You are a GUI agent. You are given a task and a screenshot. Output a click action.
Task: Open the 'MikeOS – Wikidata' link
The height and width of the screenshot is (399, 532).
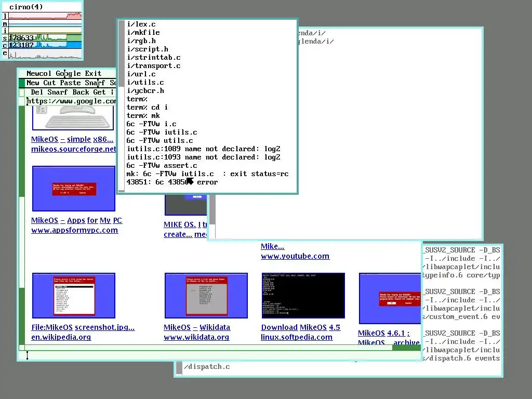tap(197, 327)
